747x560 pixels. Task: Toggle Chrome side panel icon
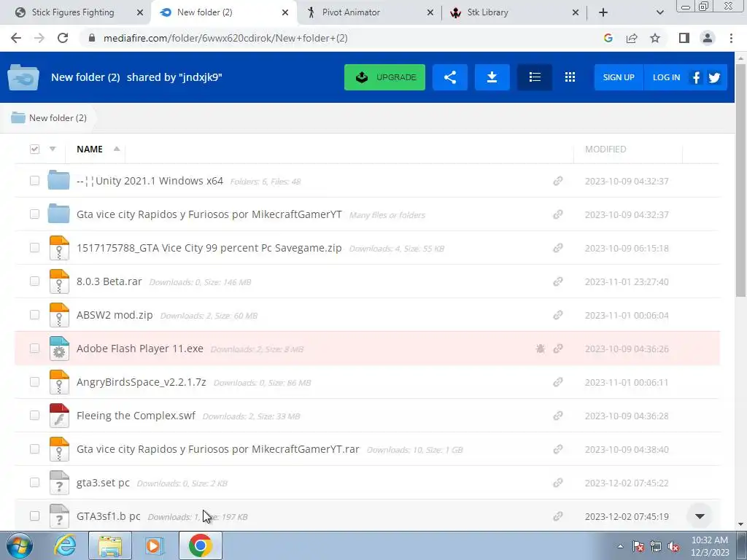(684, 38)
